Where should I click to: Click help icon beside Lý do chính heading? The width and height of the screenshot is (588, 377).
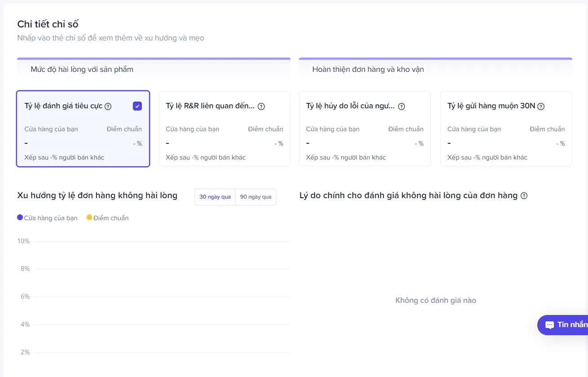tap(524, 196)
